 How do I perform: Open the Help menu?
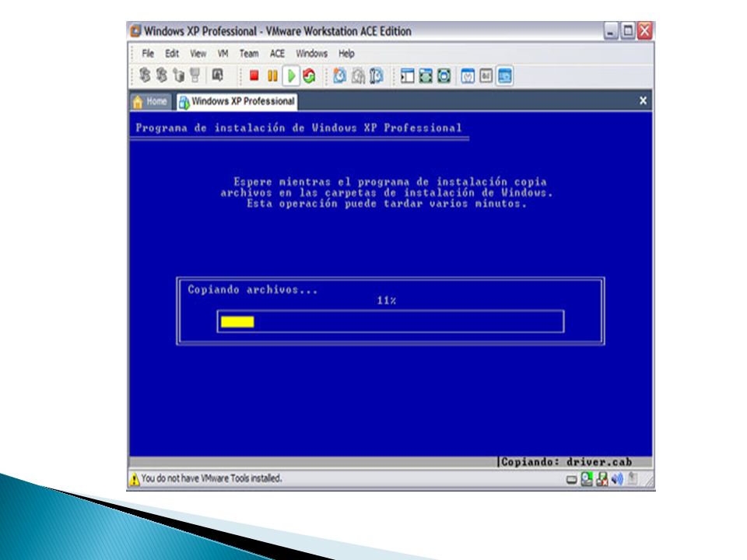coord(347,54)
